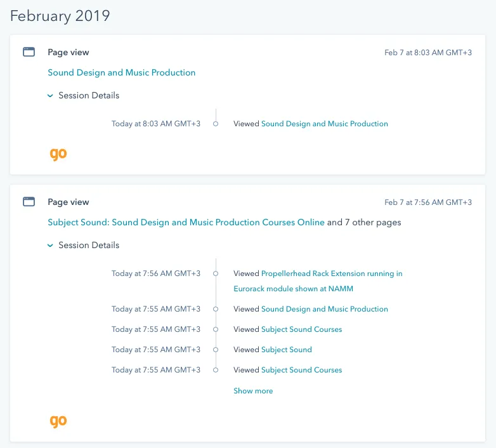This screenshot has width=496, height=448.
Task: Open the viewed 'Subject Sound' page link
Action: pyautogui.click(x=286, y=350)
